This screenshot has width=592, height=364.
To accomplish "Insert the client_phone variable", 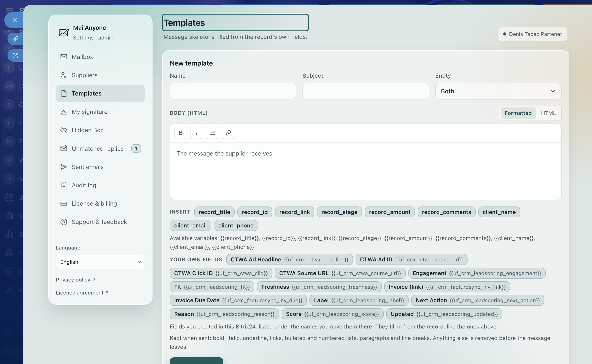I will pos(236,226).
